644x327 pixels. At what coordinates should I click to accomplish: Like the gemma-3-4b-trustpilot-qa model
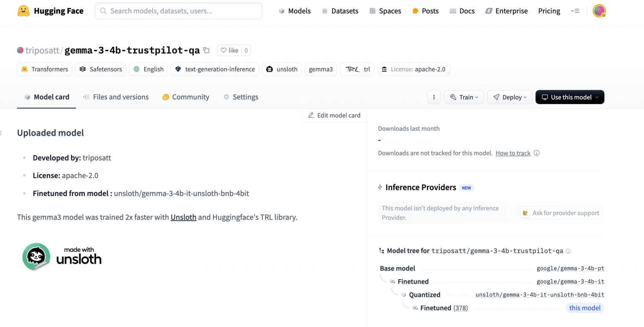pos(229,50)
